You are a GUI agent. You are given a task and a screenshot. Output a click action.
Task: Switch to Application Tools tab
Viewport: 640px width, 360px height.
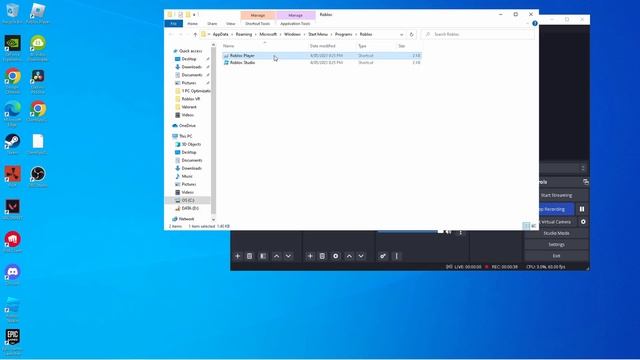pyautogui.click(x=295, y=24)
